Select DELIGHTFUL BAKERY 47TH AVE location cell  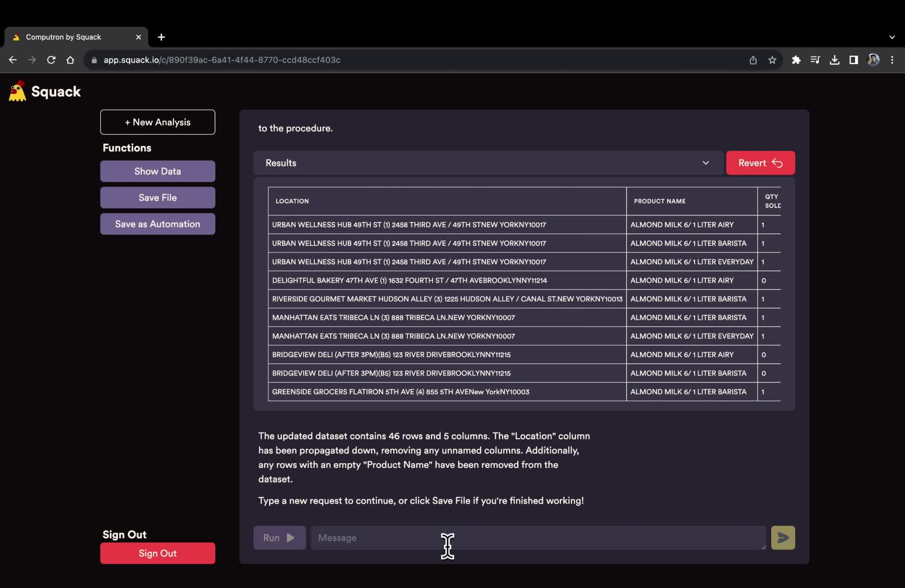click(x=447, y=280)
